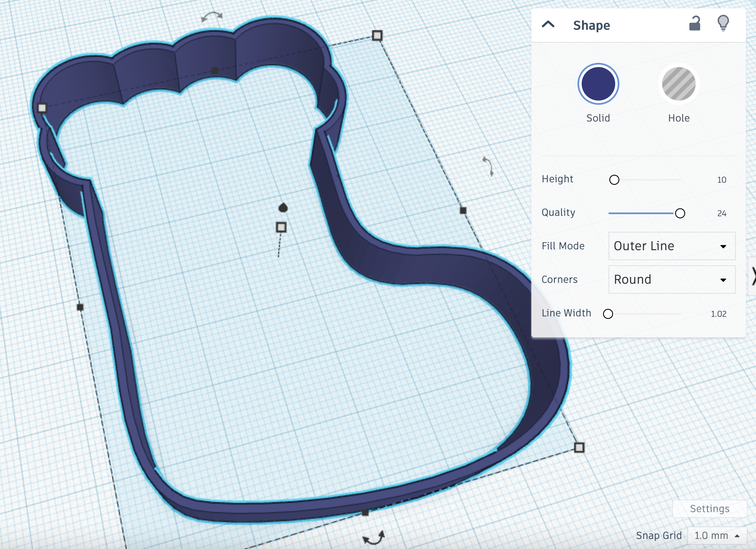Select the striped Hole material circle
The height and width of the screenshot is (549, 756).
678,83
